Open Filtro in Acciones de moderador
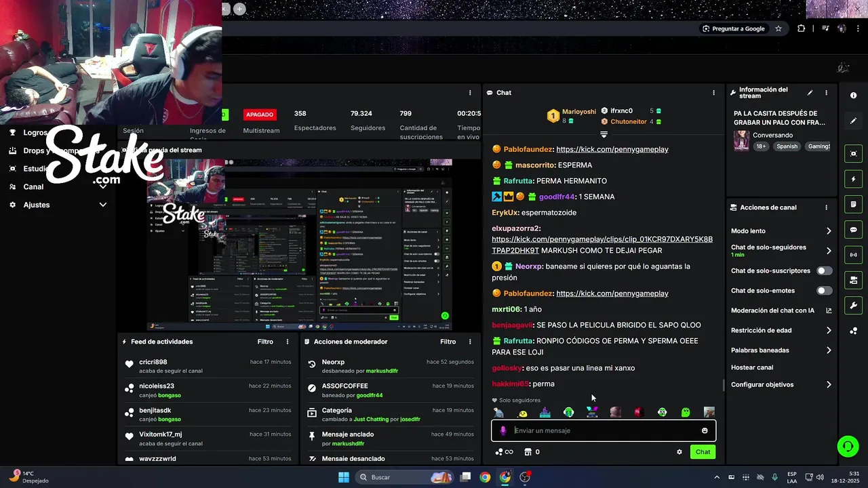The image size is (868, 488). pyautogui.click(x=448, y=342)
